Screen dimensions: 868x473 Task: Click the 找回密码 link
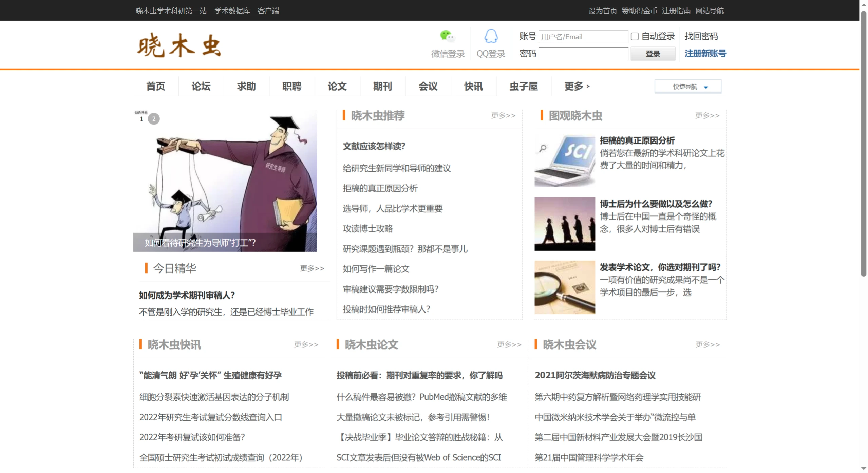[701, 36]
